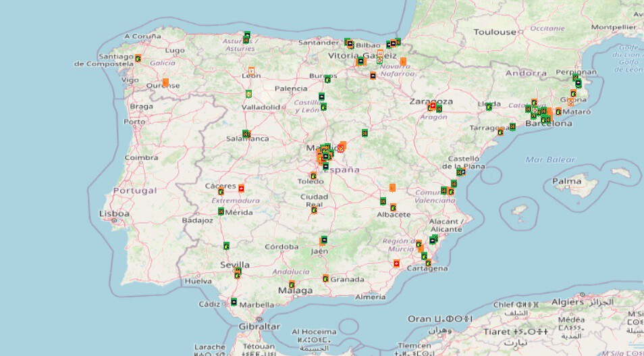The height and width of the screenshot is (356, 644).
Task: Click the red marker at Zaragoza
Action: tap(431, 106)
